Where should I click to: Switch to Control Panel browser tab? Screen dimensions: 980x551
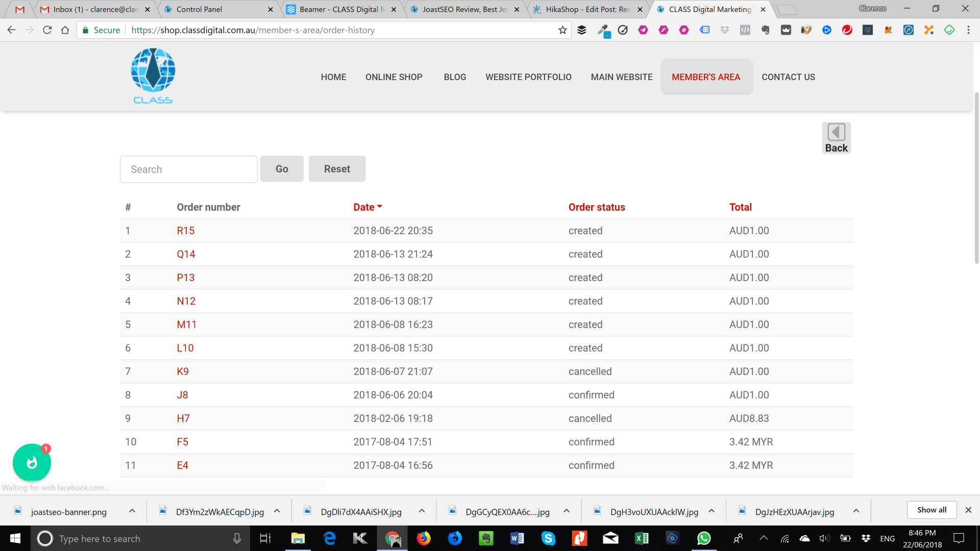(x=199, y=9)
